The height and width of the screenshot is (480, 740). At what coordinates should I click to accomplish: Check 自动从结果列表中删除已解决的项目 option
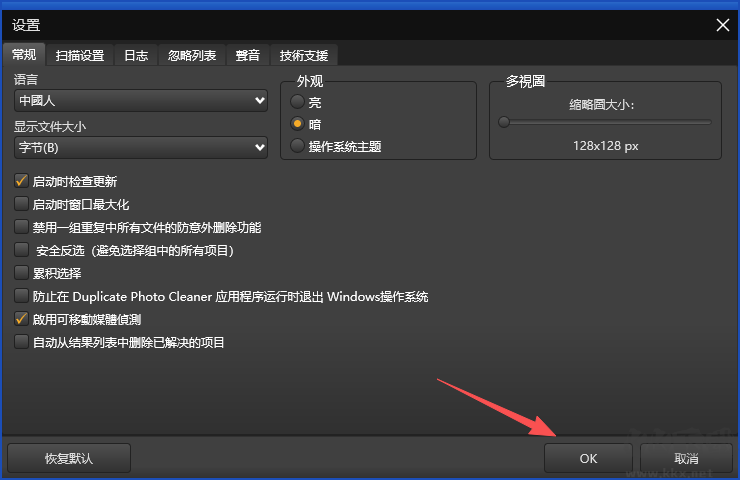tap(22, 342)
